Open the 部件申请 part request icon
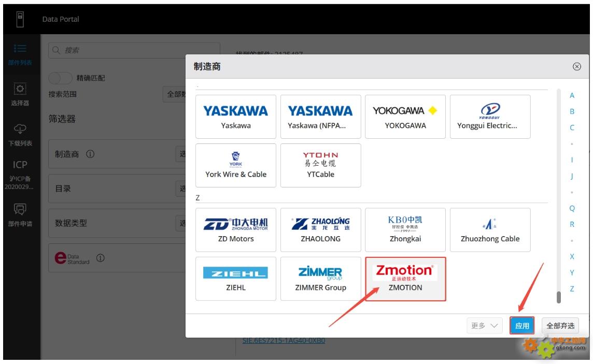The height and width of the screenshot is (364, 593). coord(20,215)
